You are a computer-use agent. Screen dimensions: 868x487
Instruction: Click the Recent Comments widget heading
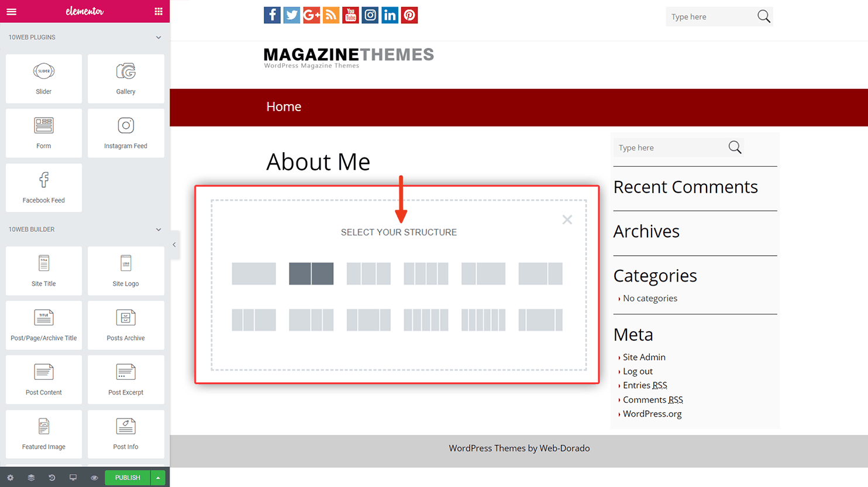(x=686, y=187)
